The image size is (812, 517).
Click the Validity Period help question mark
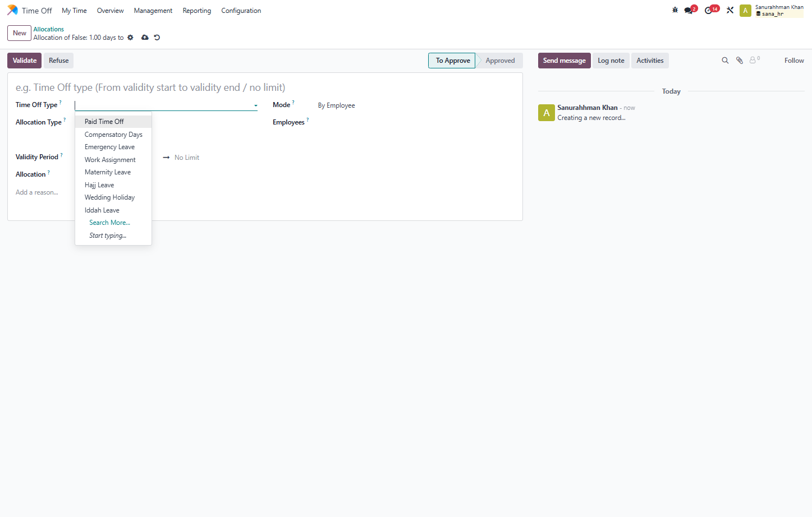[x=61, y=154]
